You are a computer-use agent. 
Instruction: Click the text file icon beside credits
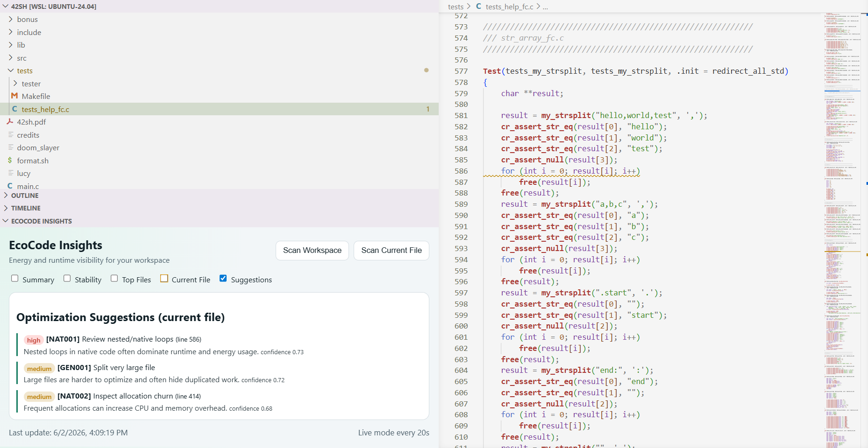[x=10, y=134]
